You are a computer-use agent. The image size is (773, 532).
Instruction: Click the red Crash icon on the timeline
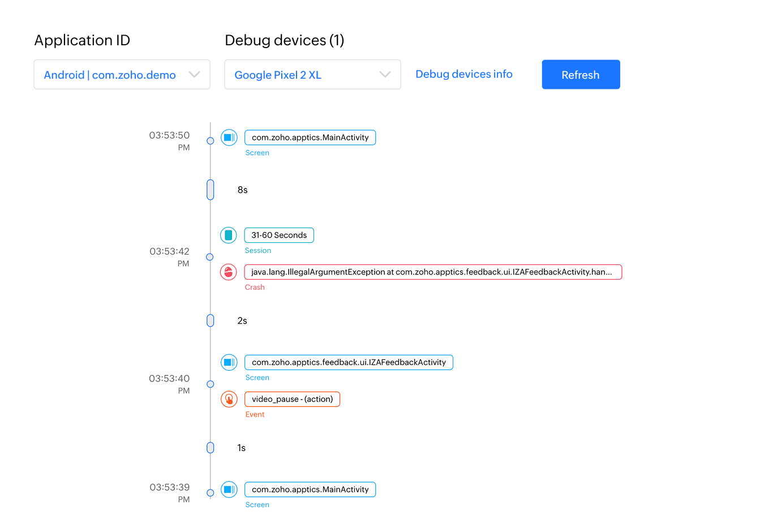228,272
